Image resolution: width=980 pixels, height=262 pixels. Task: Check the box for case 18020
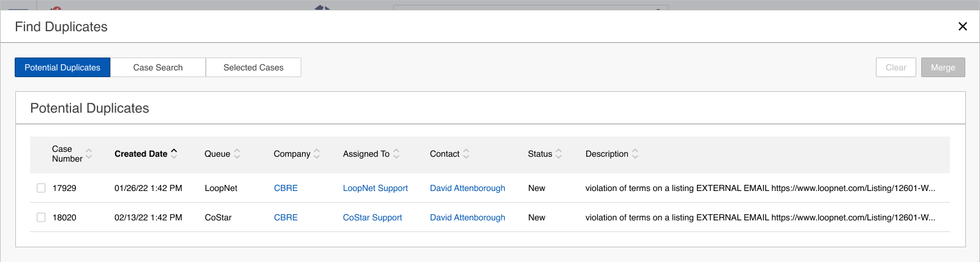(41, 217)
